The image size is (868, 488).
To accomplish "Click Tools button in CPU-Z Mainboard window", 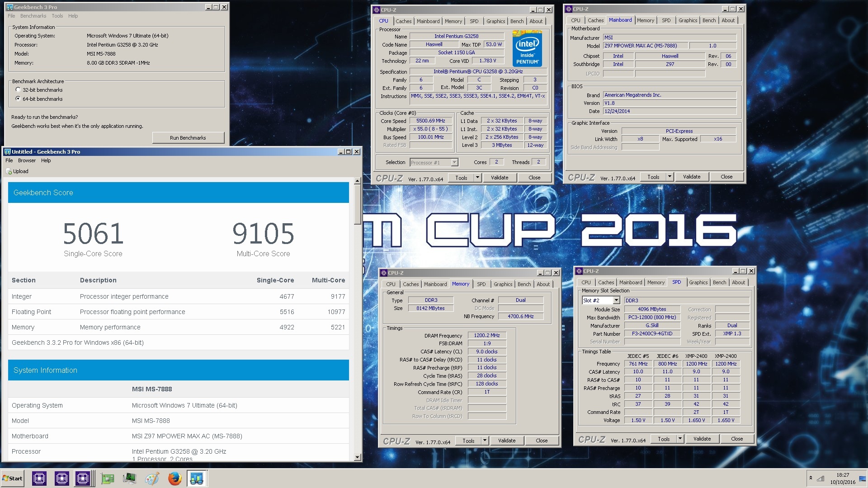I will (x=653, y=177).
